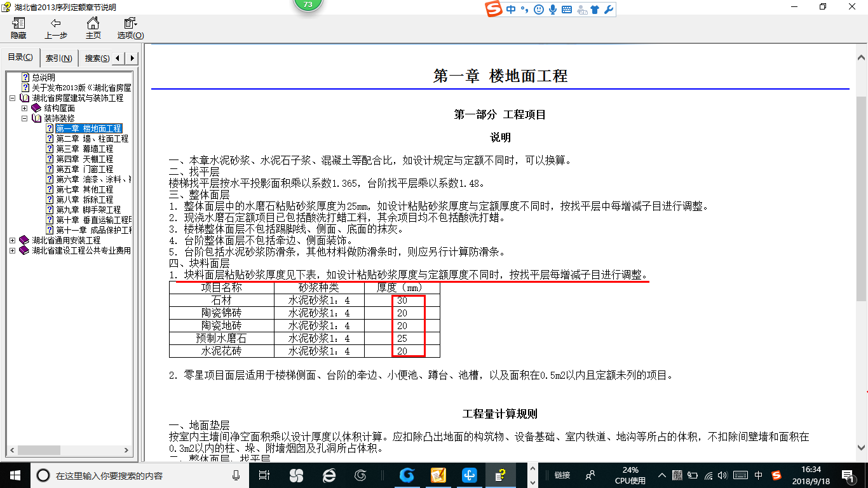This screenshot has width=868, height=488.
Task: Show hidden system tray icons
Action: click(663, 475)
